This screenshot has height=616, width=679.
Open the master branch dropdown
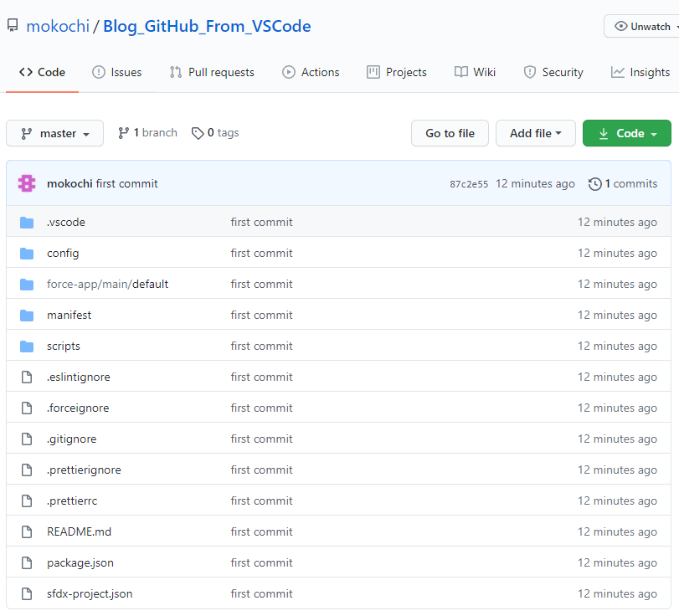point(54,133)
